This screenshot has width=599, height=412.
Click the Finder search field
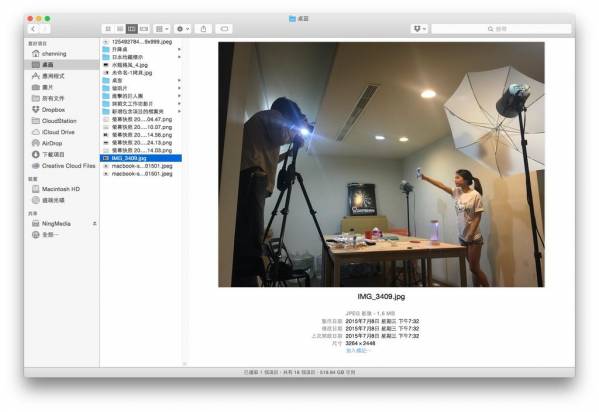pos(501,29)
